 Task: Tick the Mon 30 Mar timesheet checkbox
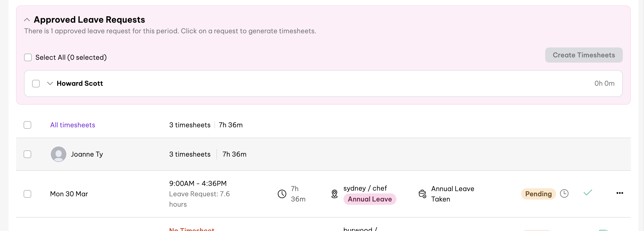pos(27,194)
